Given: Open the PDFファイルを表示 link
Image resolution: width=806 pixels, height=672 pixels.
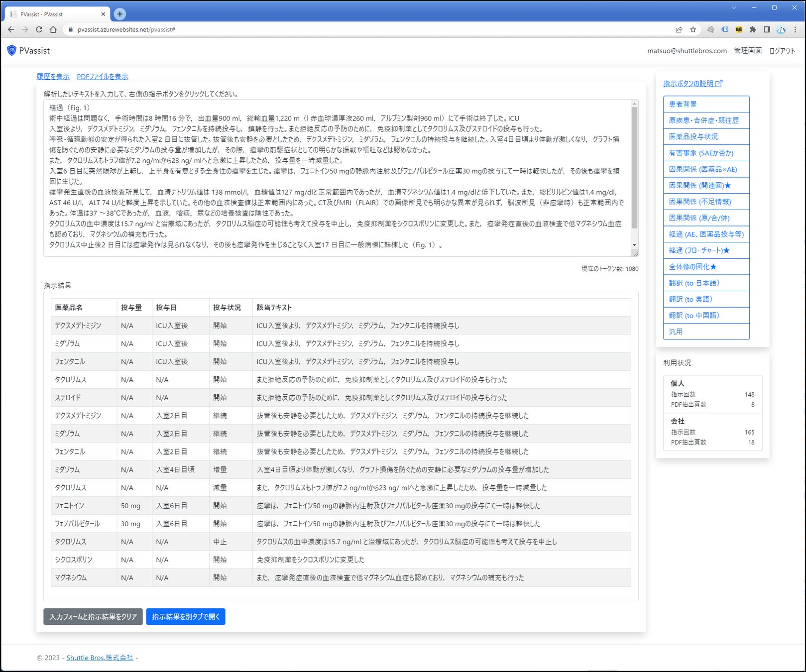Looking at the screenshot, I should tap(103, 77).
